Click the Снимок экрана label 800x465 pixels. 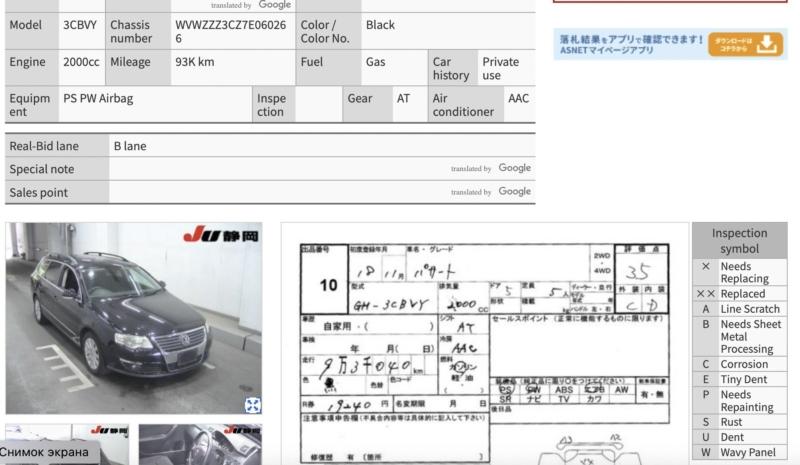tap(44, 452)
